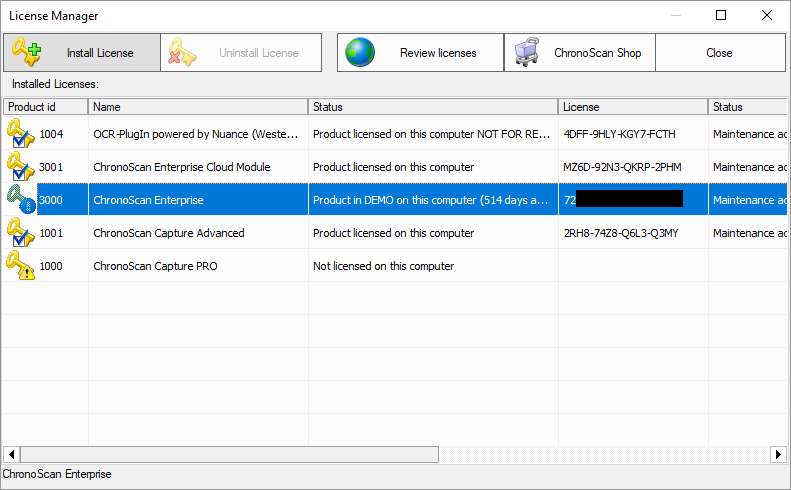Select product id 3000

tap(51, 200)
